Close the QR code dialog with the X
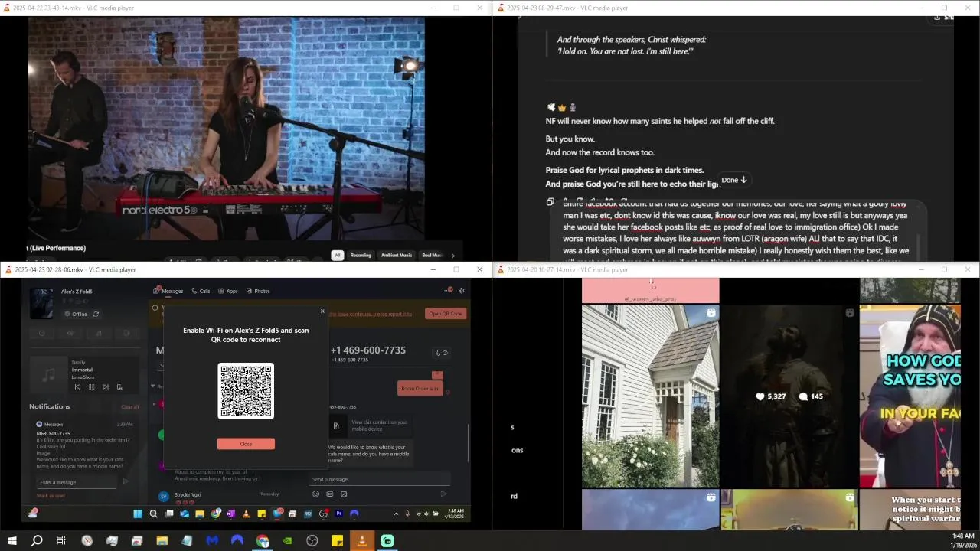Viewport: 980px width, 551px height. (322, 311)
